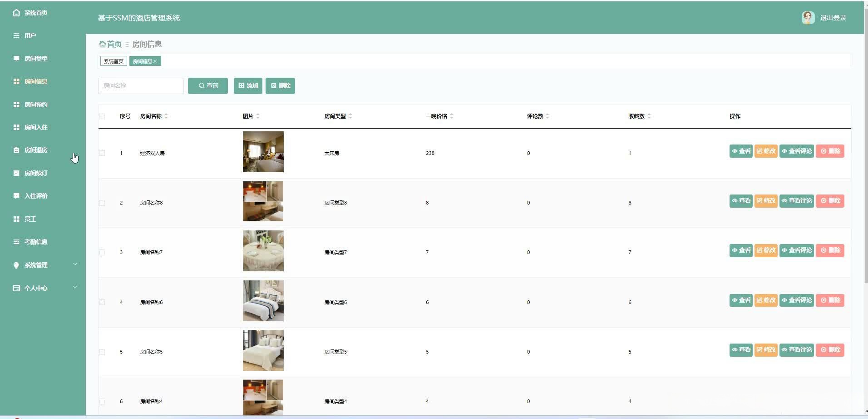
Task: Delete the 经济双人房 row
Action: [830, 151]
